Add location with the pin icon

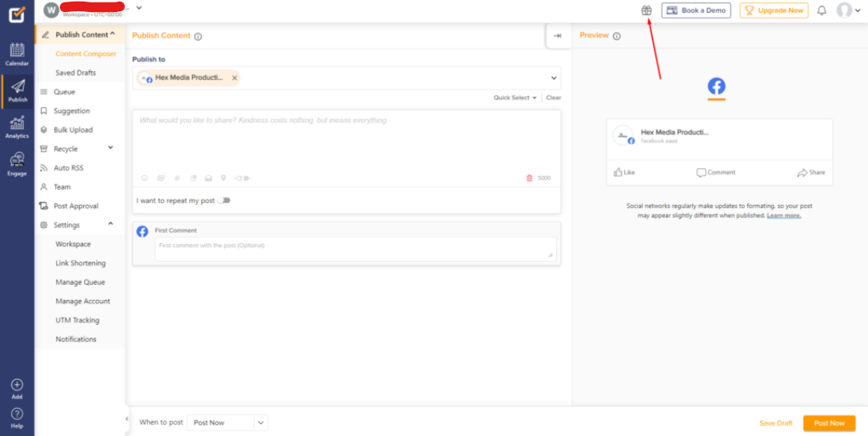(x=224, y=178)
